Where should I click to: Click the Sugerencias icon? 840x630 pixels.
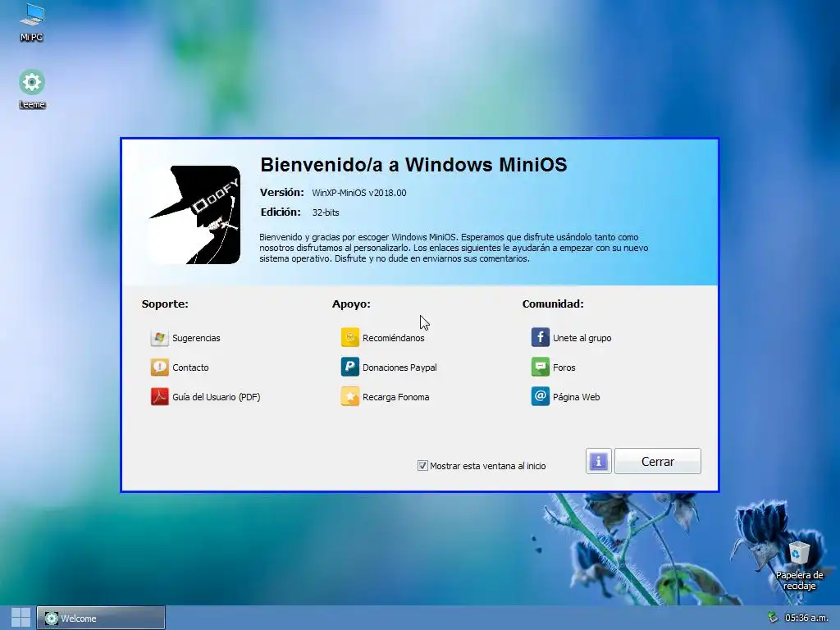point(160,338)
